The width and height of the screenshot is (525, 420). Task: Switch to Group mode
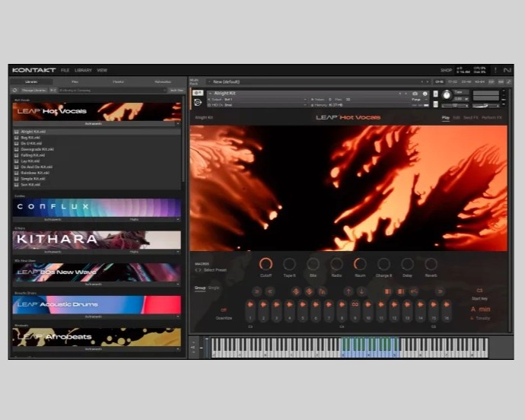coord(200,288)
